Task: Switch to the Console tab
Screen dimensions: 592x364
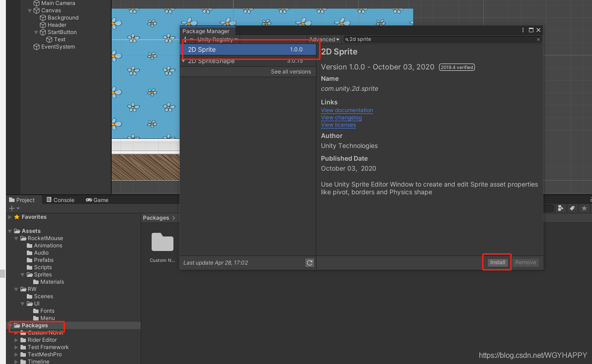Action: pyautogui.click(x=60, y=200)
